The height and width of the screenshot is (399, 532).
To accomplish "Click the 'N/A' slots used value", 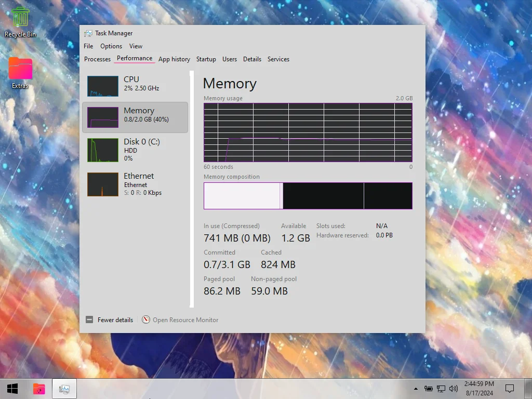I will (382, 226).
